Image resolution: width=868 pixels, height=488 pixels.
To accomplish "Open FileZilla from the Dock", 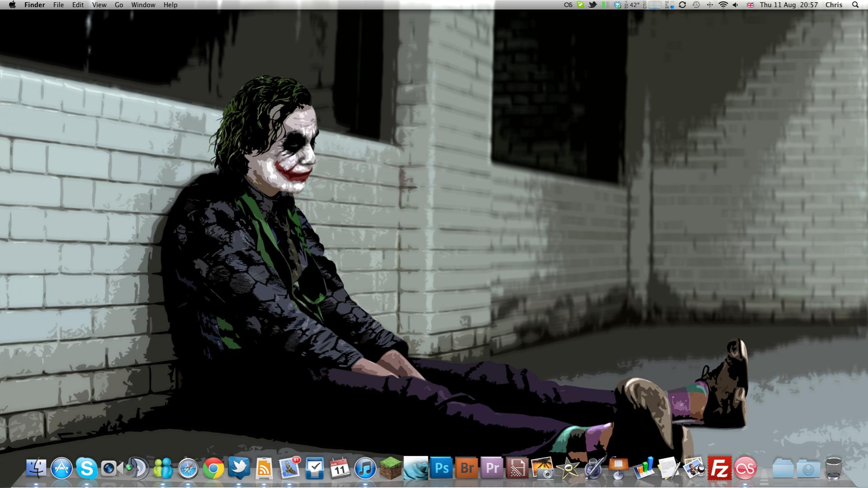I will click(x=720, y=468).
